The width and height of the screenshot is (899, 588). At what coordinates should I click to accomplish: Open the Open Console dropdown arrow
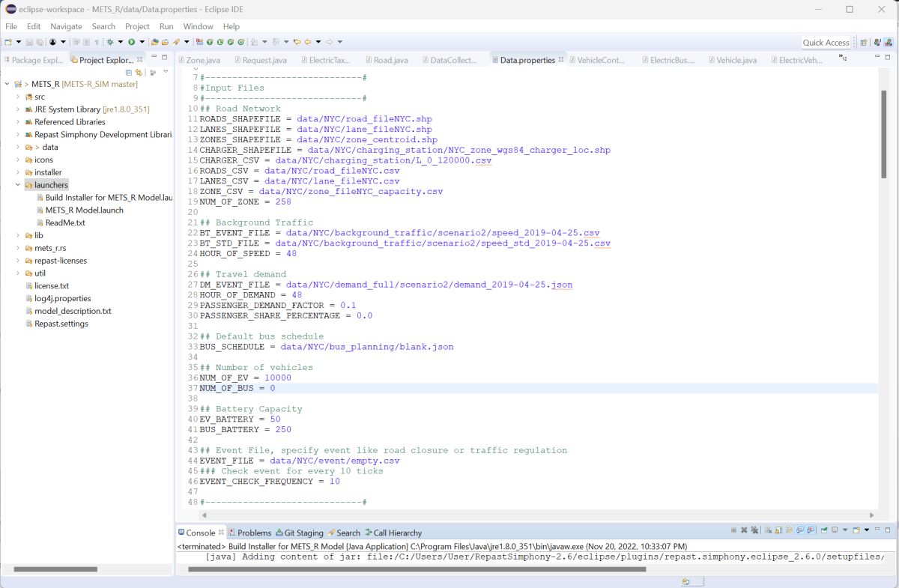(867, 530)
